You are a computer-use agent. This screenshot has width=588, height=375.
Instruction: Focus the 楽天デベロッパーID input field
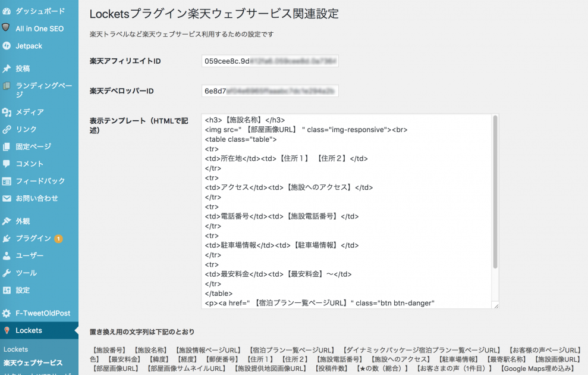tap(270, 91)
